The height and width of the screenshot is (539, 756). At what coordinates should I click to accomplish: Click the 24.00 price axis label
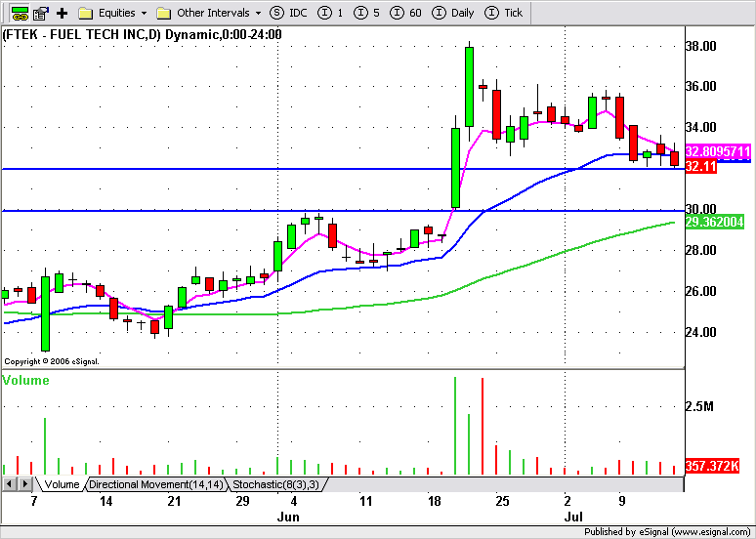pos(701,332)
